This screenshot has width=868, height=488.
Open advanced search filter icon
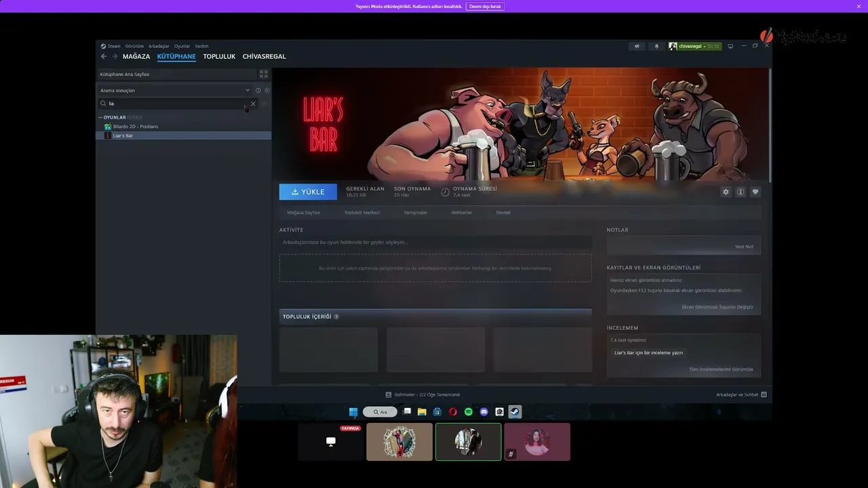[264, 104]
